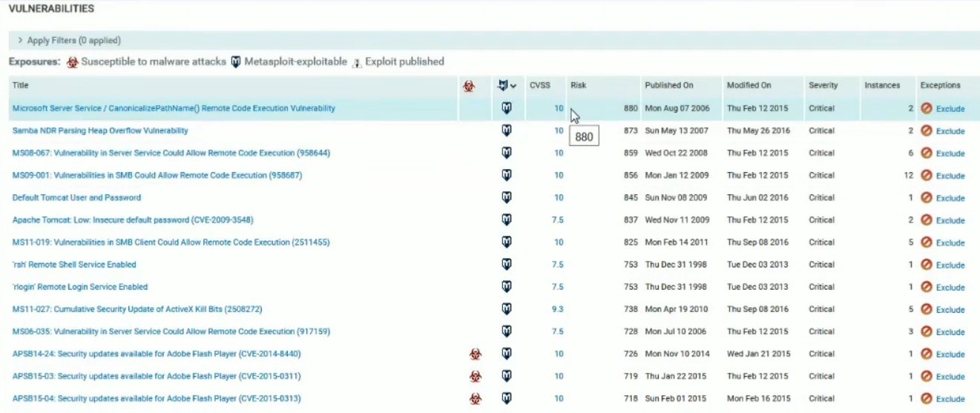Click the Modified On column header

coord(749,85)
